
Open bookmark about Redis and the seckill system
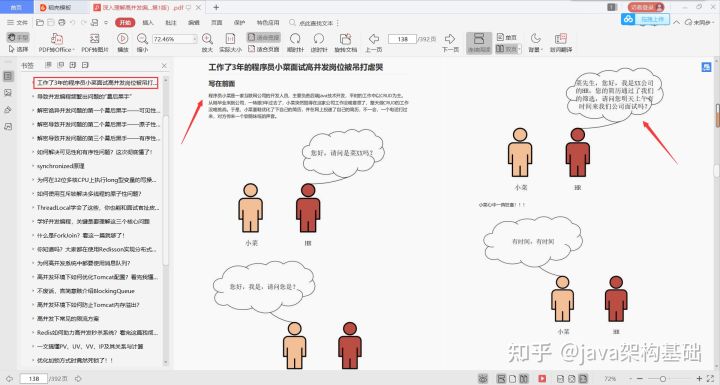[97, 332]
